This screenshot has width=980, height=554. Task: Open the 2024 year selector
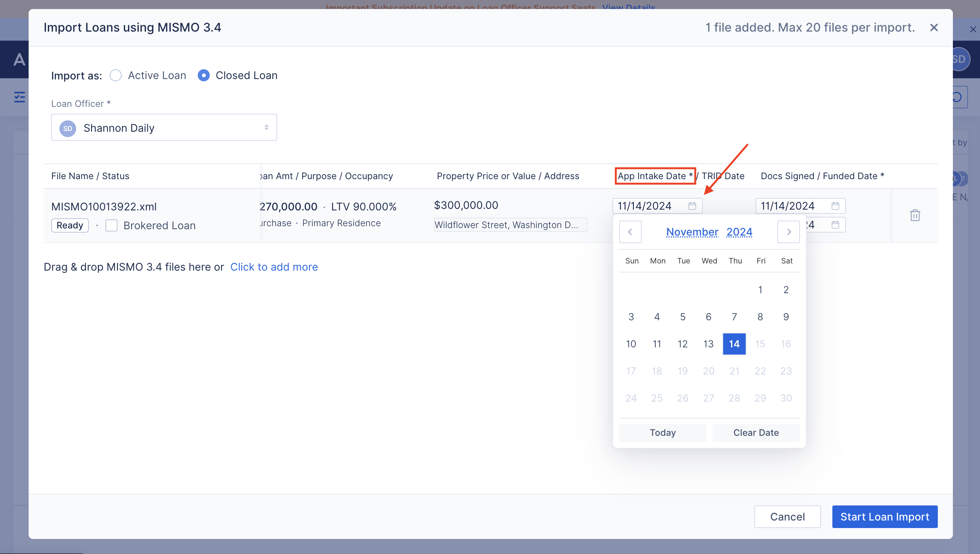(739, 232)
